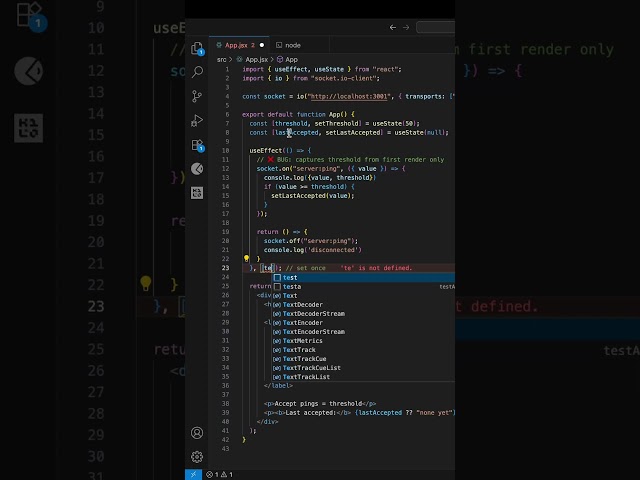Go back using the left navigation arrow

click(x=393, y=27)
